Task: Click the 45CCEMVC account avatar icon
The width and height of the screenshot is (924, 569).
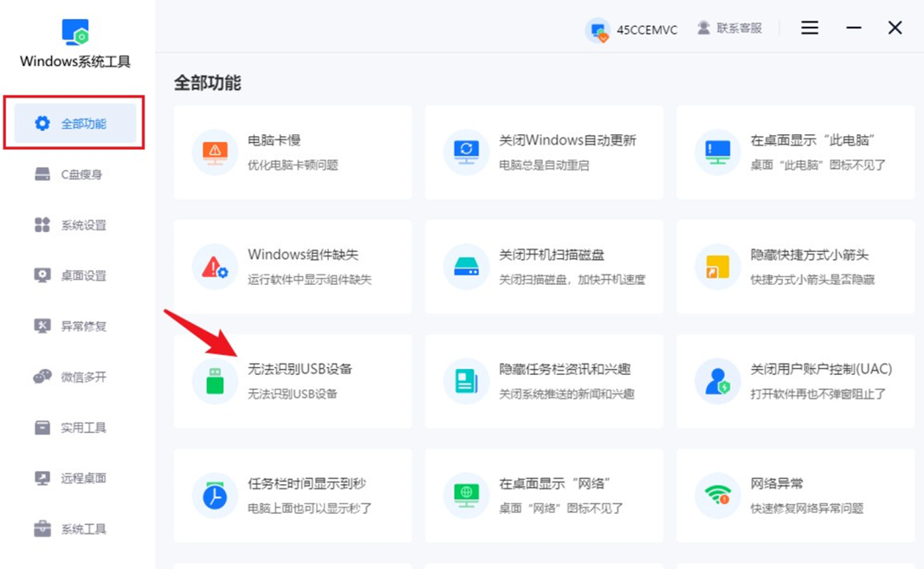Action: (598, 29)
